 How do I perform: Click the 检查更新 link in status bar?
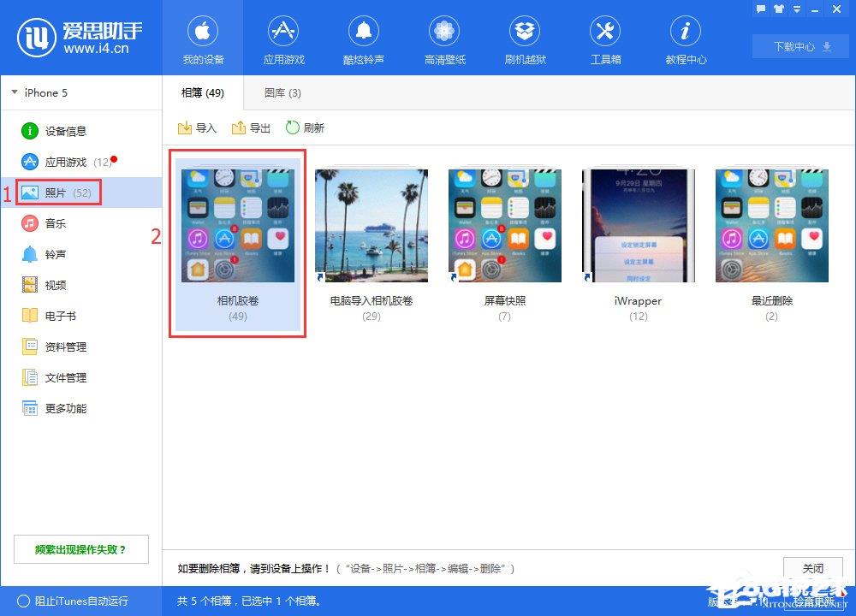(x=814, y=601)
